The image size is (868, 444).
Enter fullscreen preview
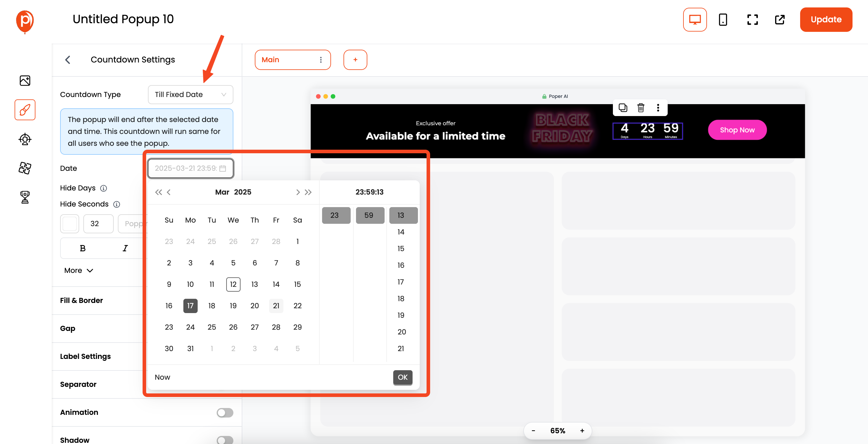click(752, 20)
